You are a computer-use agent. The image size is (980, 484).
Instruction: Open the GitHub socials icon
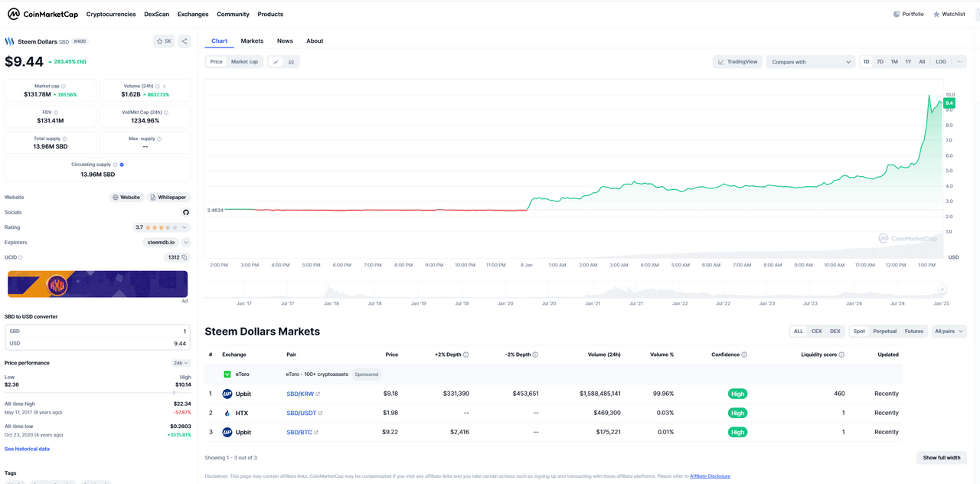(x=185, y=212)
